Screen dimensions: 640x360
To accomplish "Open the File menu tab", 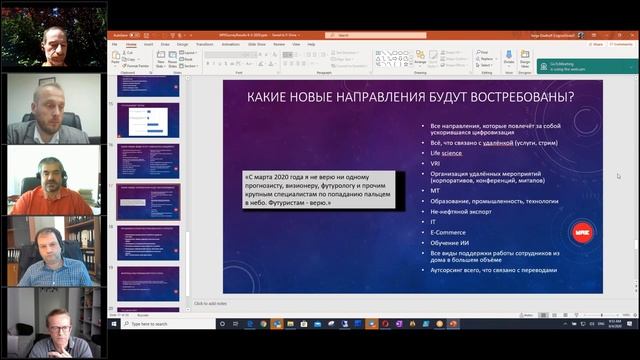I will pyautogui.click(x=115, y=44).
